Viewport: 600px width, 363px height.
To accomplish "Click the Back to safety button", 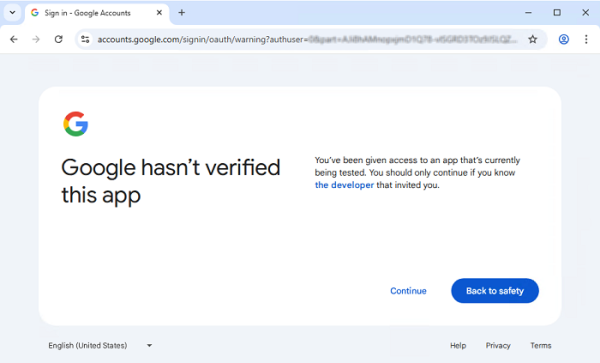I will [495, 291].
